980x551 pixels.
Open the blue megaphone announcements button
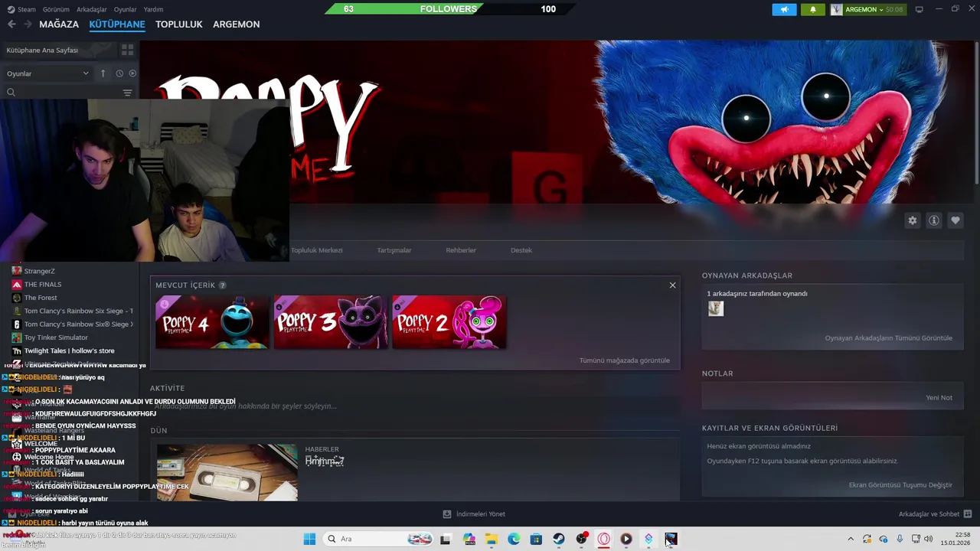tap(784, 9)
